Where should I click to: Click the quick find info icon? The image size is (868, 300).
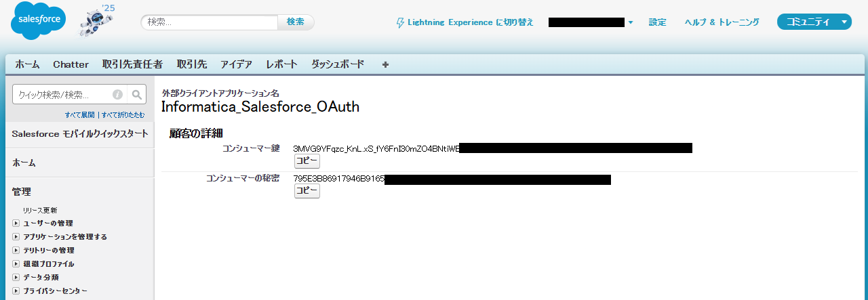[x=117, y=95]
